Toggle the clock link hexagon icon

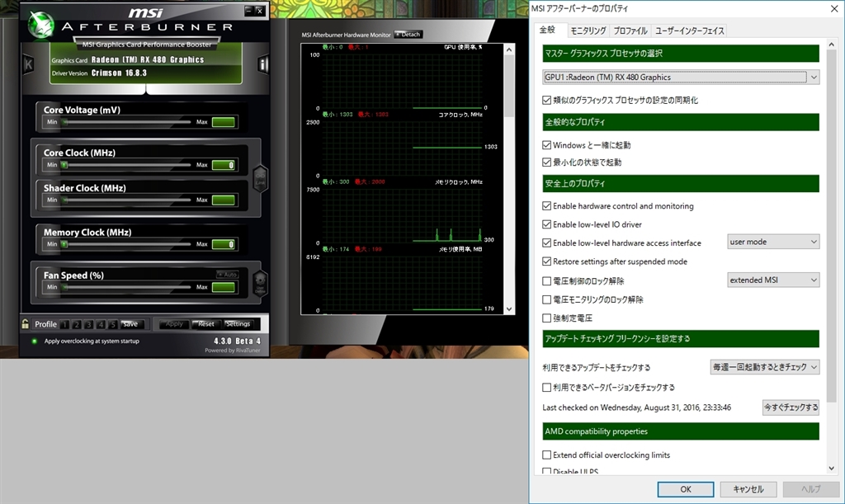click(260, 179)
